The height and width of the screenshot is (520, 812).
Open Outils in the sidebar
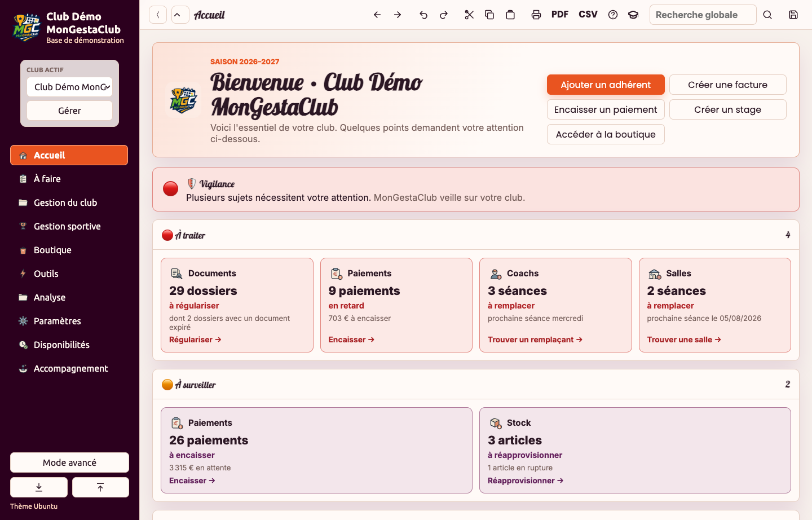(69, 274)
